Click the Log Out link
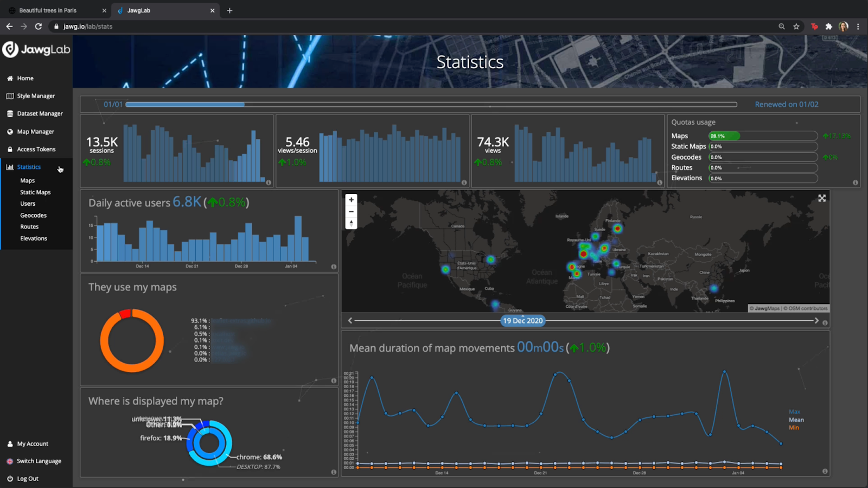 28,479
